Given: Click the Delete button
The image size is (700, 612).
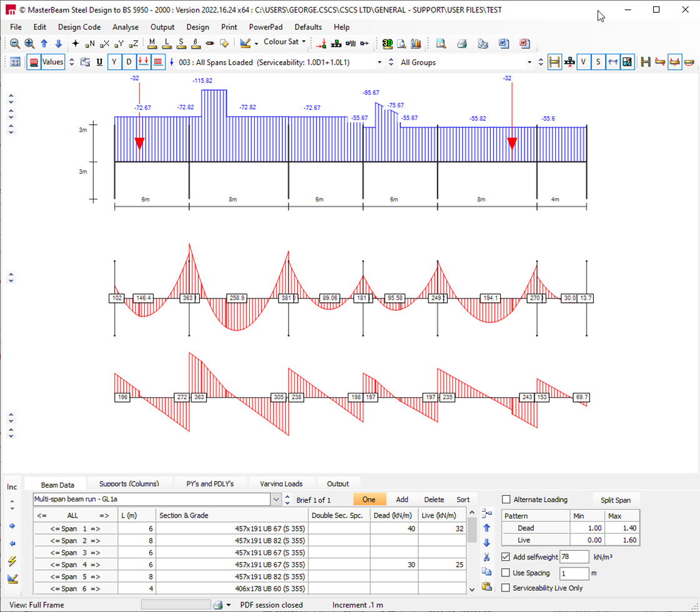Looking at the screenshot, I should click(x=434, y=500).
